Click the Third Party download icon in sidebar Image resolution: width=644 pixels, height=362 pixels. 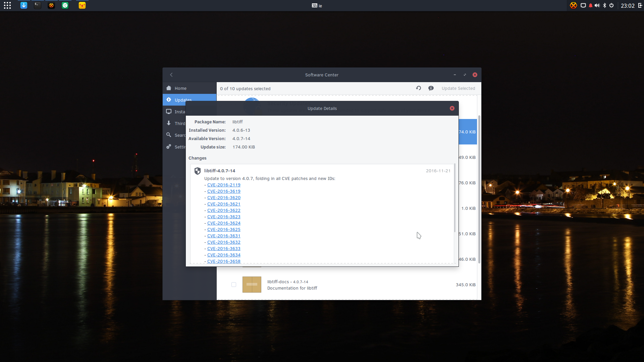coord(169,123)
